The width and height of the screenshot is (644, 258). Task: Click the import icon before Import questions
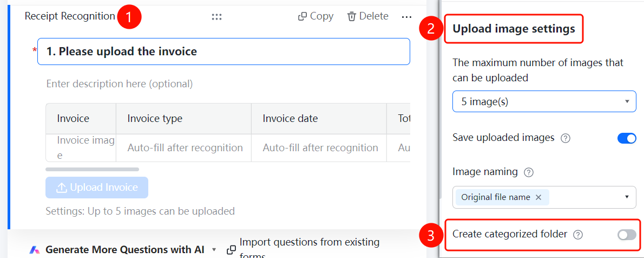[x=232, y=250]
